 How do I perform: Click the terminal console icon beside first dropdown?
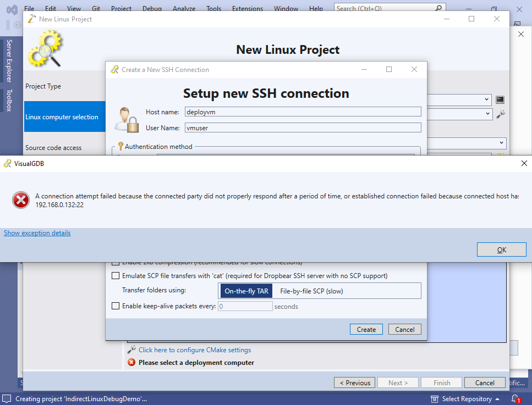point(500,99)
